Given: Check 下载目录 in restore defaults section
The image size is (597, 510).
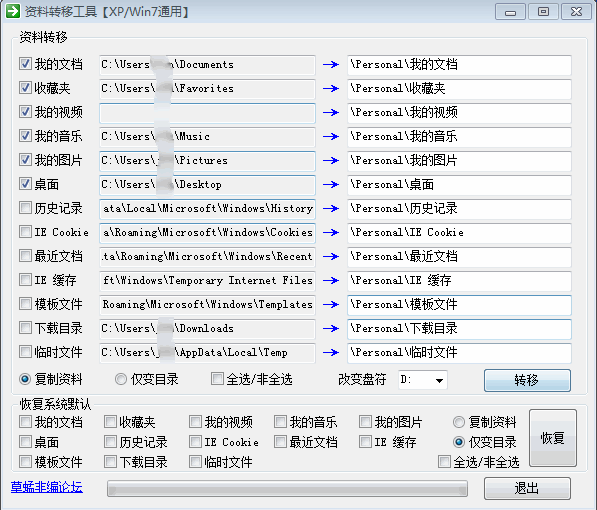Looking at the screenshot, I should [110, 462].
